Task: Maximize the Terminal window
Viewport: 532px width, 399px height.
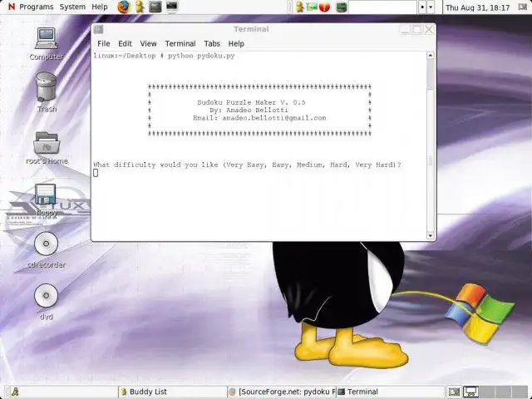Action: coord(416,30)
